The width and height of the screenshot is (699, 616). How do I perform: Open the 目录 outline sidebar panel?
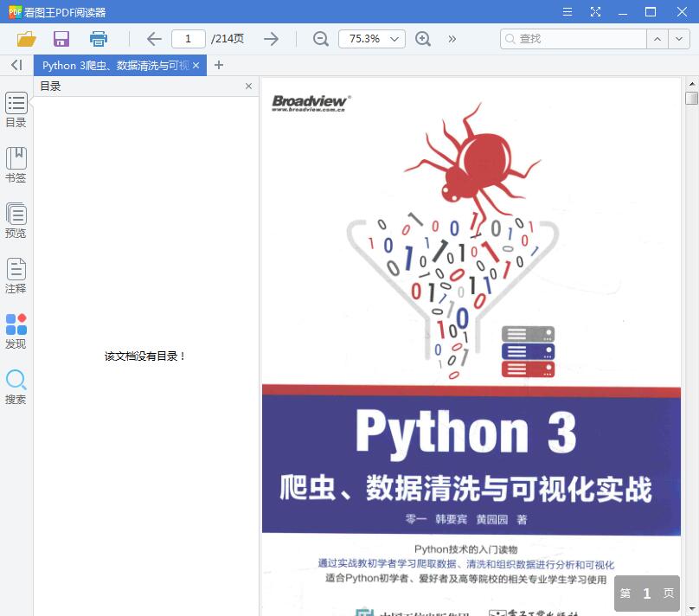click(x=16, y=110)
